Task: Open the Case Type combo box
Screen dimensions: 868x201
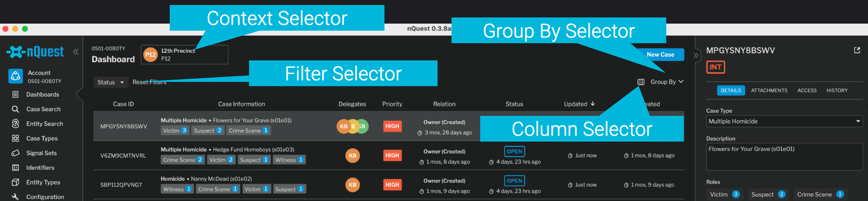Action: point(784,121)
